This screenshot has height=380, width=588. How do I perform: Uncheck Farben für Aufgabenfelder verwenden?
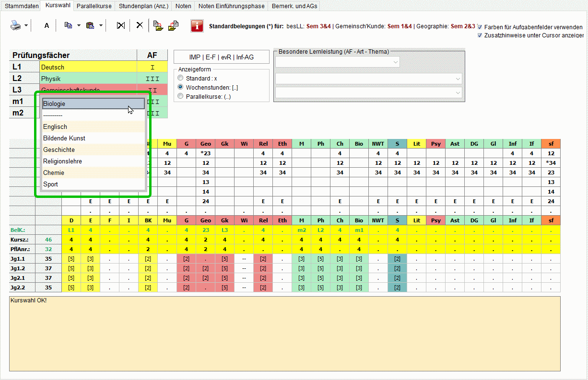[480, 27]
